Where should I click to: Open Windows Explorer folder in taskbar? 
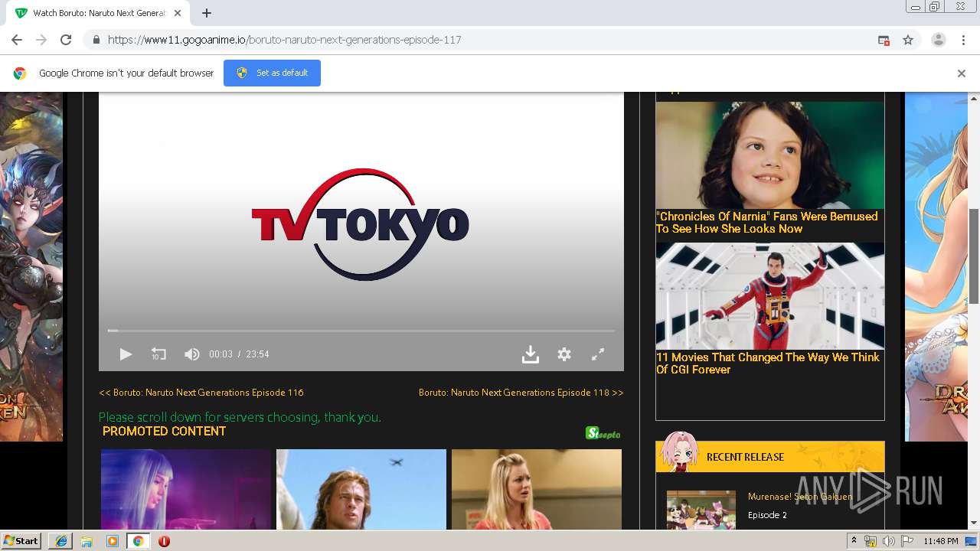coord(87,541)
